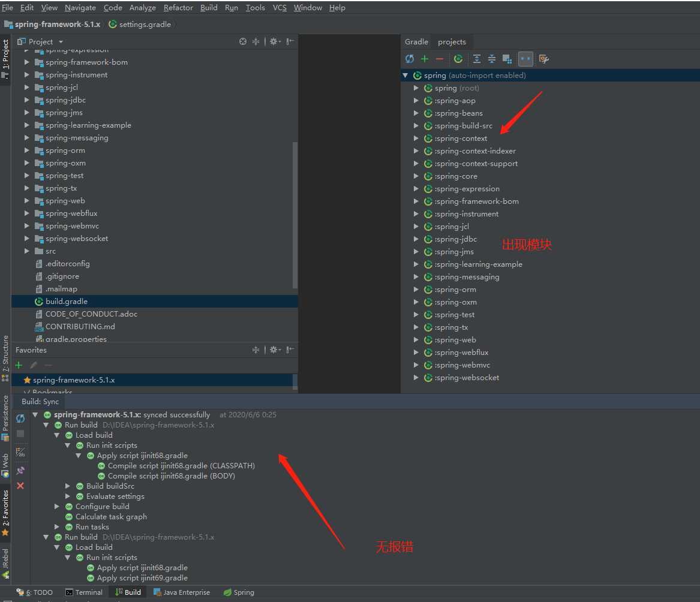Image resolution: width=700 pixels, height=602 pixels.
Task: Select build.gradle in the Project tree
Action: coord(66,301)
